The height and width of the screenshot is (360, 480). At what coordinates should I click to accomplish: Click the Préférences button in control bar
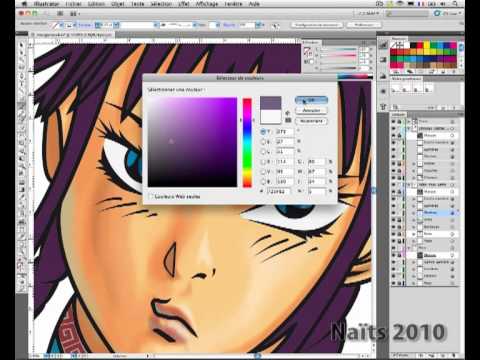[364, 25]
